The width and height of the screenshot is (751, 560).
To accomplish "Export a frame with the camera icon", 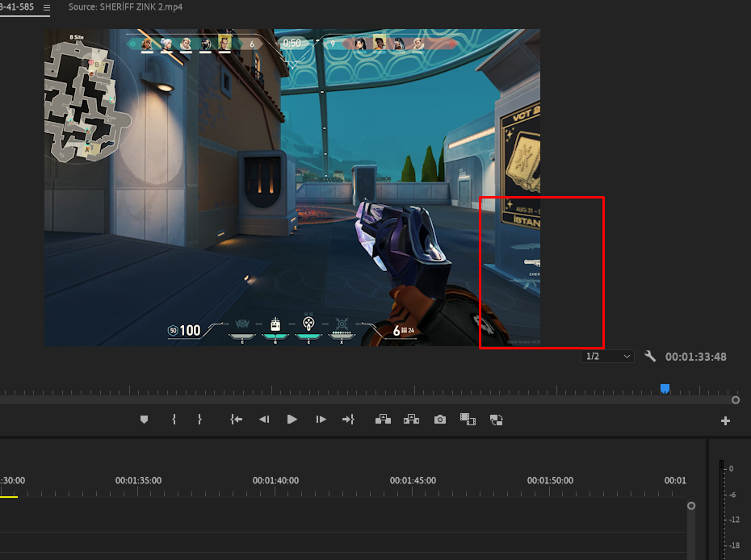I will pos(439,420).
